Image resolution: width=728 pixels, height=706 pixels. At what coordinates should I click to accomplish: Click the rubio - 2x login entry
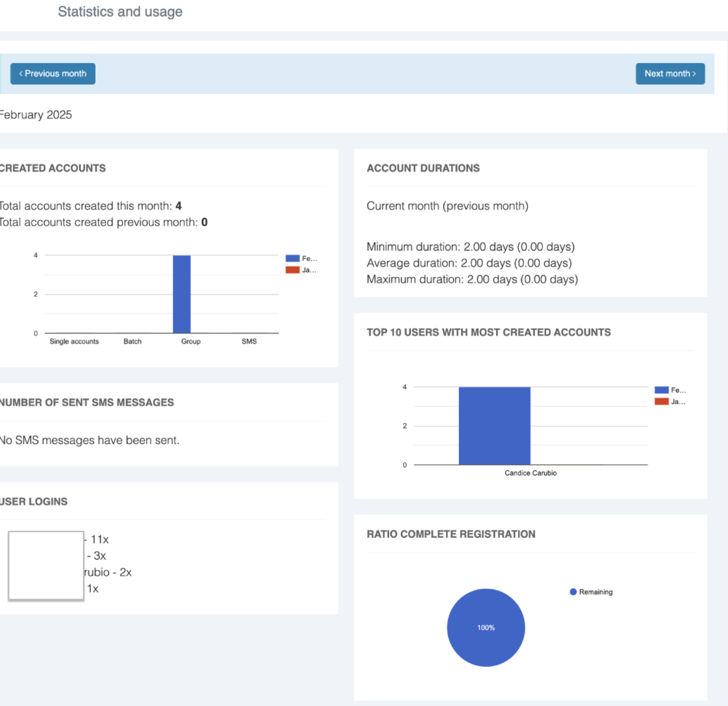click(108, 572)
